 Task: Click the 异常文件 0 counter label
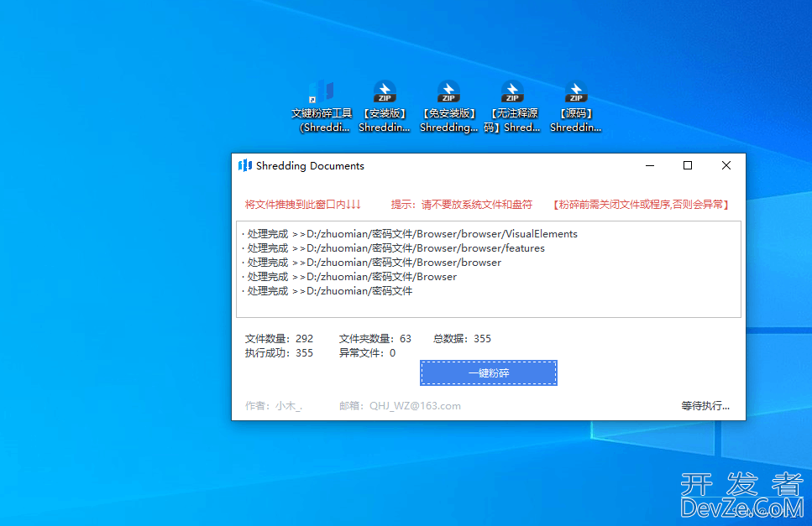[367, 353]
